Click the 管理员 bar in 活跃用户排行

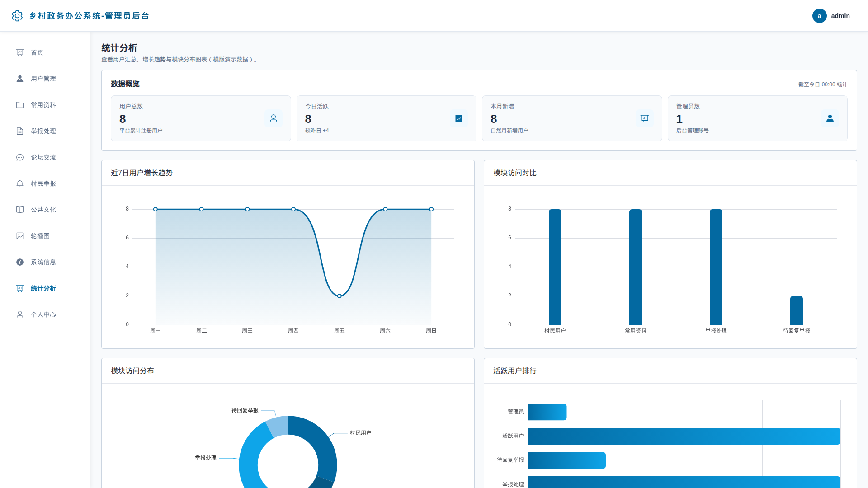pyautogui.click(x=547, y=412)
